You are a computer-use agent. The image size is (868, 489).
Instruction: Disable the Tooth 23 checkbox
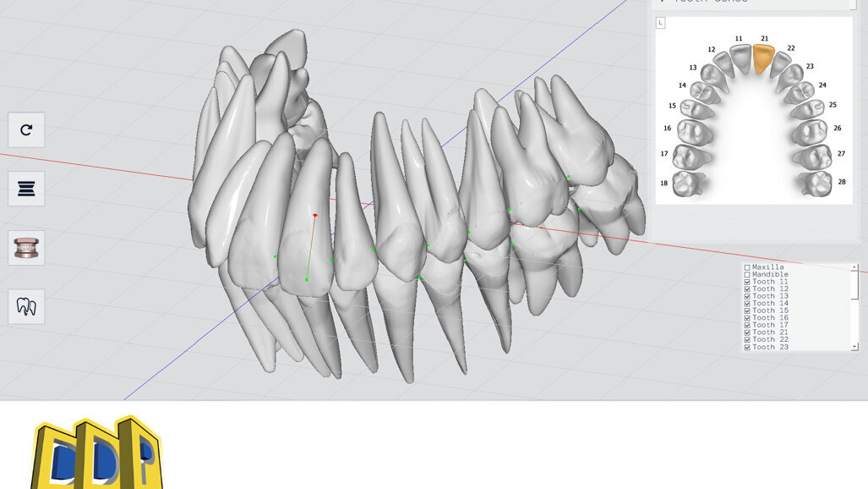tap(747, 347)
